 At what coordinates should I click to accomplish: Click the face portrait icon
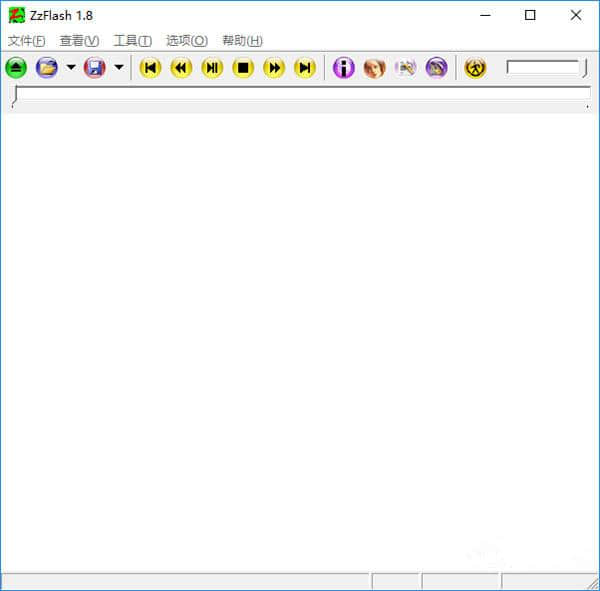coord(375,68)
